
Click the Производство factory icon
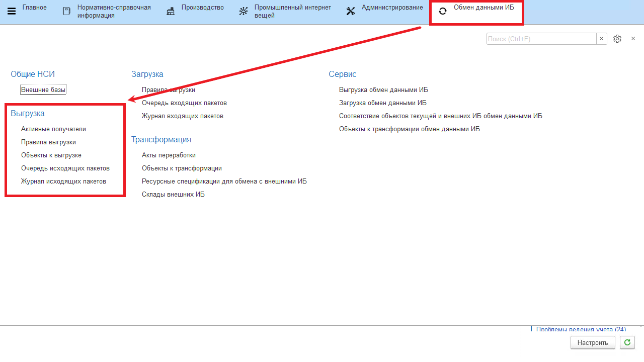(171, 11)
